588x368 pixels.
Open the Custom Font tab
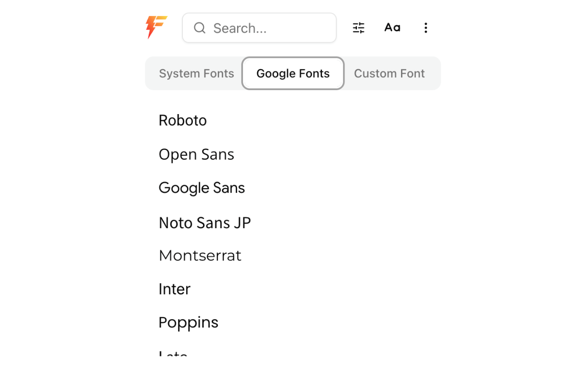pos(389,74)
